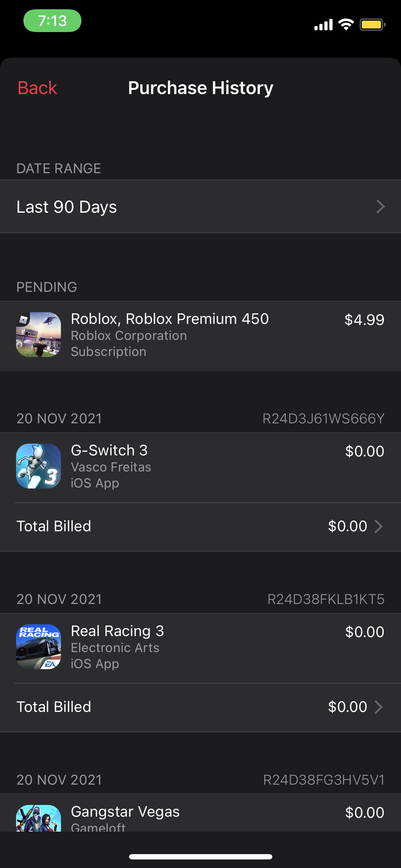Tap the G-Switch 3 app icon
The image size is (401, 868).
38,466
